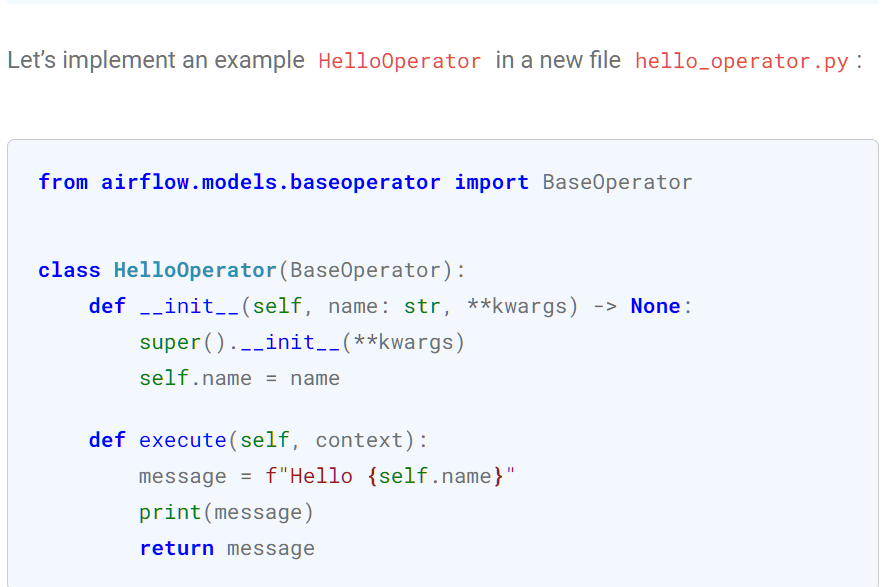Click the f"Hello string literal
The height and width of the screenshot is (587, 886).
(309, 476)
